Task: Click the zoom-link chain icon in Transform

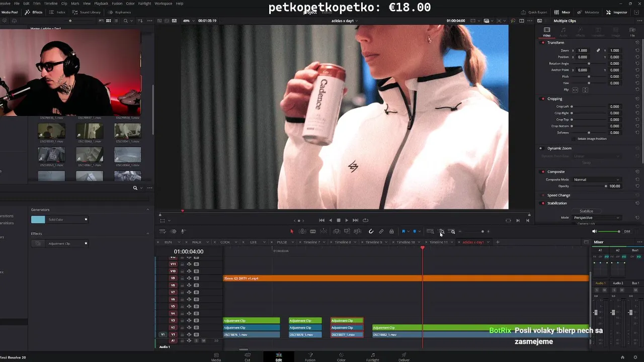Action: [x=598, y=50]
